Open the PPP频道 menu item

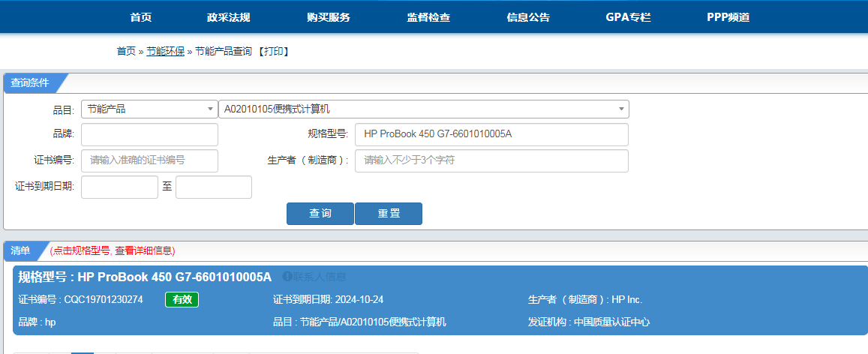pyautogui.click(x=728, y=17)
